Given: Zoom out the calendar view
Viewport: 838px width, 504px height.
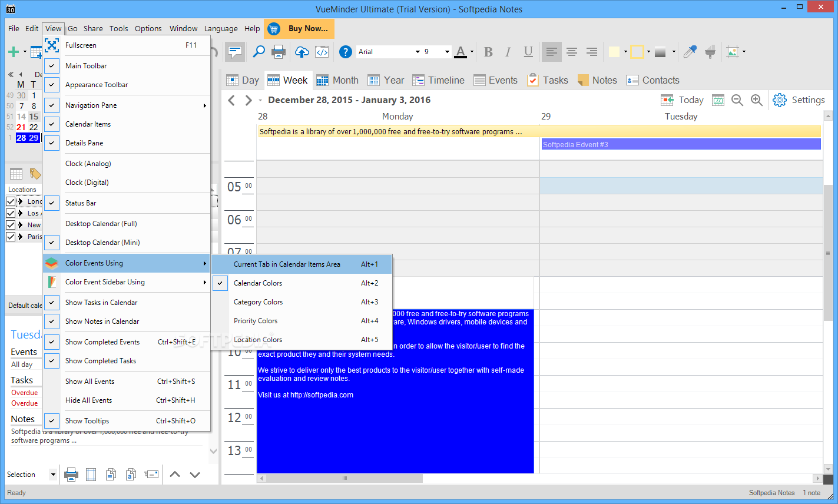Looking at the screenshot, I should pos(737,100).
